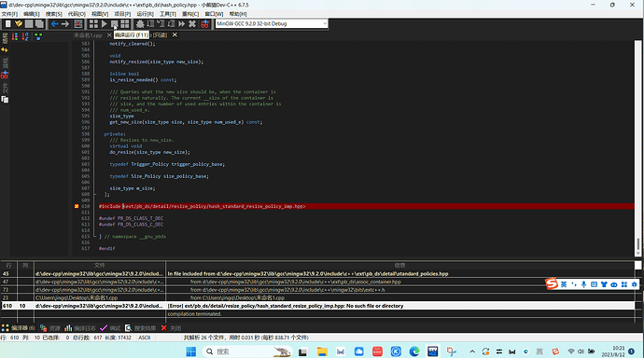The image size is (644, 358).
Task: Stop execution with the X icon
Action: (x=192, y=24)
